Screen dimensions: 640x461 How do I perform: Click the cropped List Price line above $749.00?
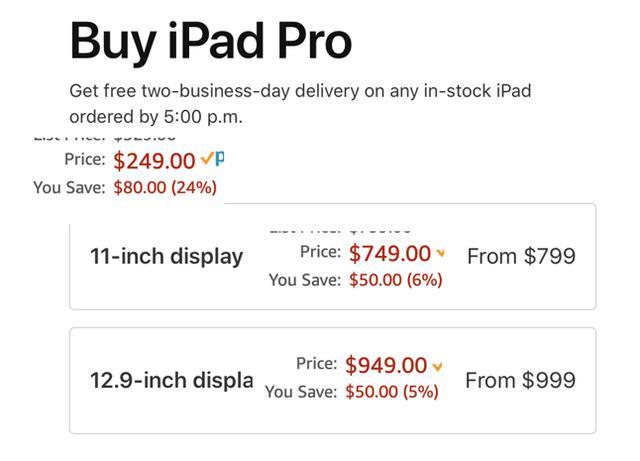340,230
